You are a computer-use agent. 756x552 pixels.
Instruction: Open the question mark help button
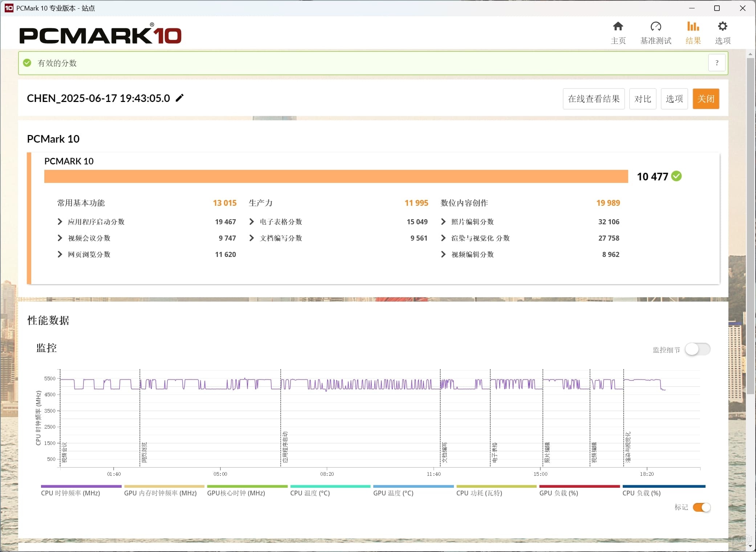tap(717, 63)
